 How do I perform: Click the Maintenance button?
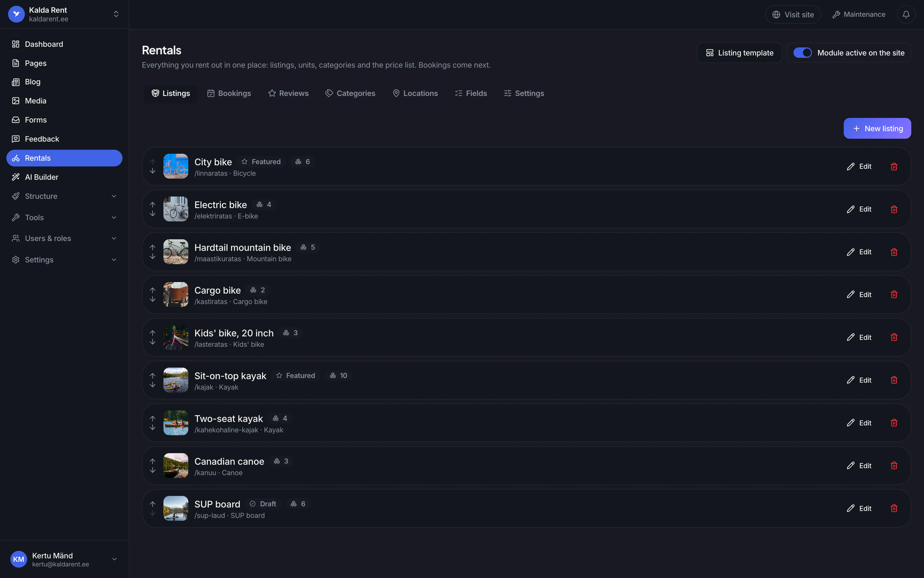click(859, 14)
